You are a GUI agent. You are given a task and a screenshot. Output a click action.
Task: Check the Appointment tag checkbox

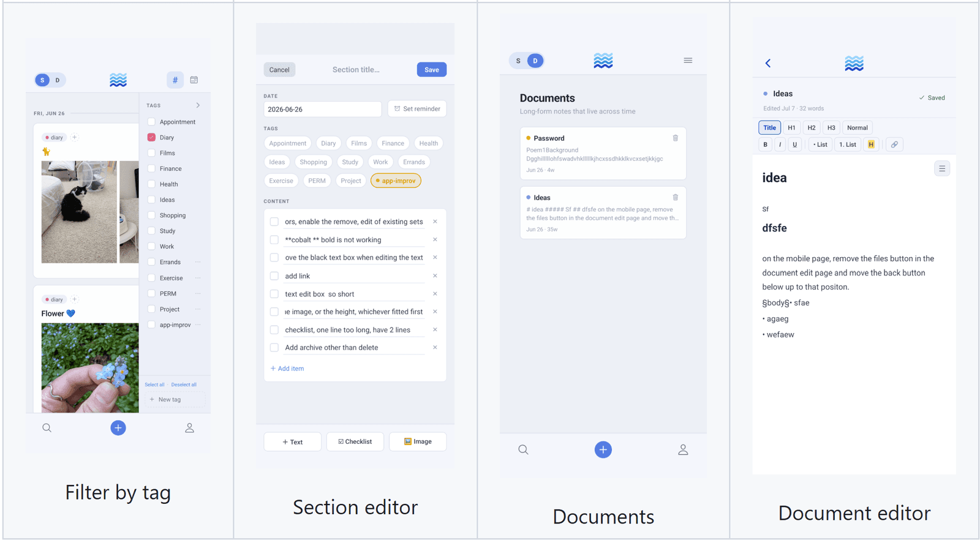coord(151,122)
